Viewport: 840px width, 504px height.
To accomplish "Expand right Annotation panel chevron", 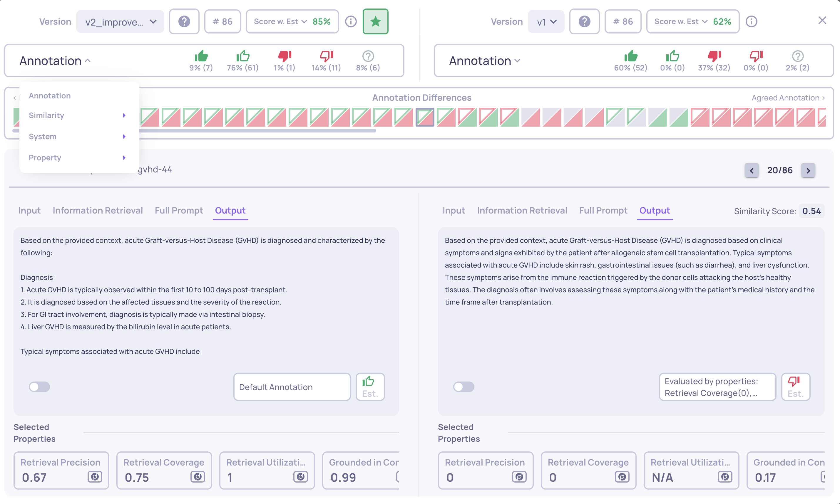I will click(x=517, y=61).
